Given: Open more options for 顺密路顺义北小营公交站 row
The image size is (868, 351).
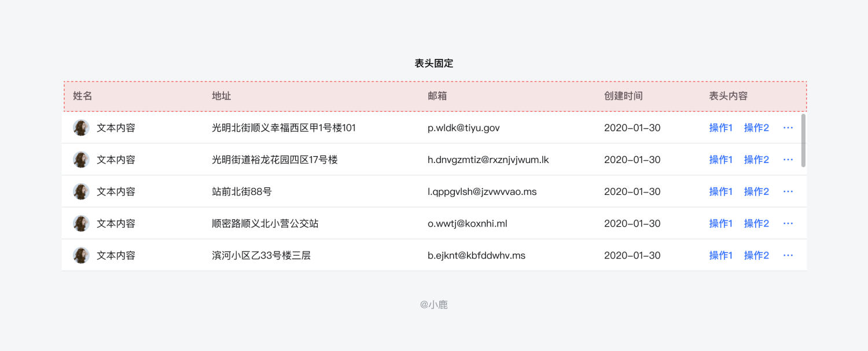Looking at the screenshot, I should click(788, 223).
